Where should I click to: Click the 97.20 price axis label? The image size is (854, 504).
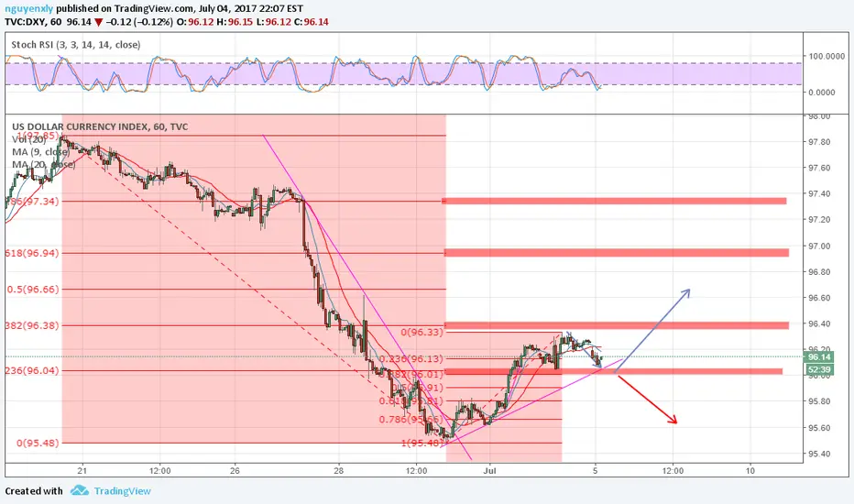[819, 220]
